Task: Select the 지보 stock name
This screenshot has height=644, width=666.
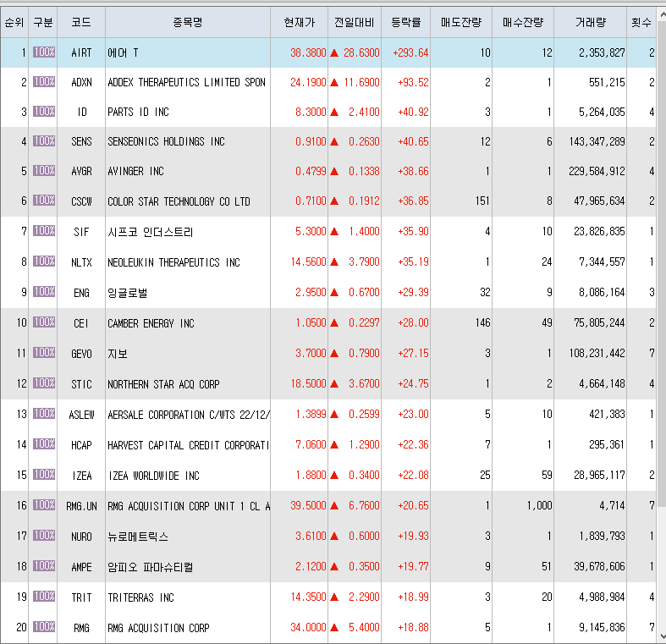Action: 118,354
